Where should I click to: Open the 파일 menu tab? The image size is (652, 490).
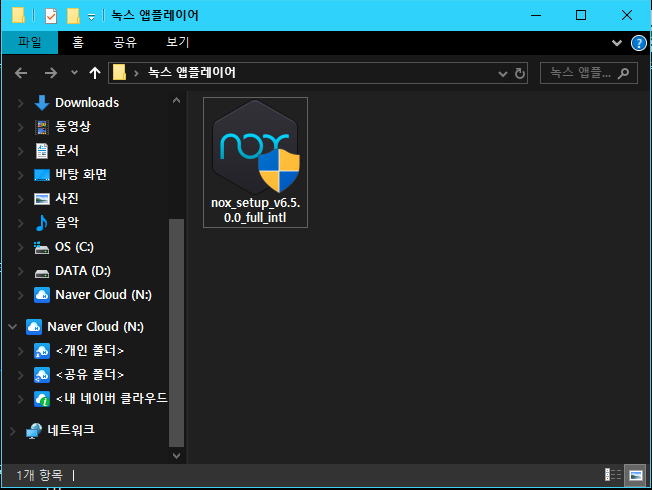pos(30,42)
